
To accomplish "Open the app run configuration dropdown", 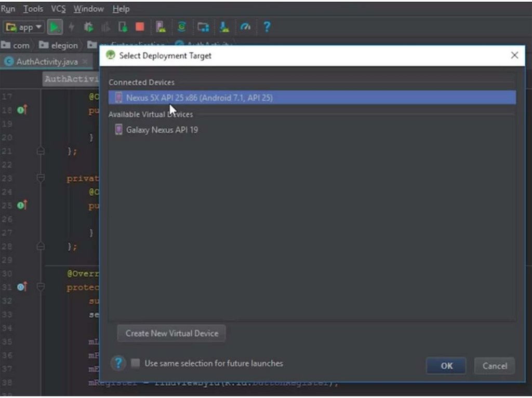I will click(x=24, y=27).
